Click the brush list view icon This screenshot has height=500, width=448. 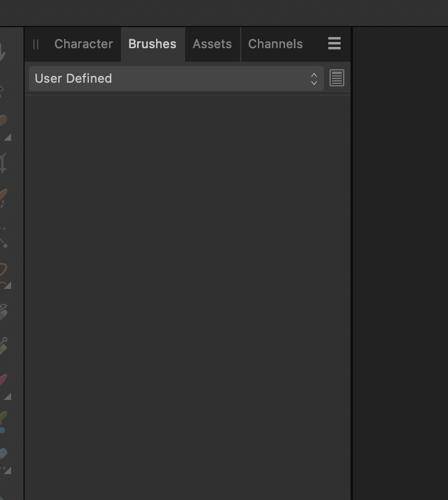pyautogui.click(x=337, y=78)
